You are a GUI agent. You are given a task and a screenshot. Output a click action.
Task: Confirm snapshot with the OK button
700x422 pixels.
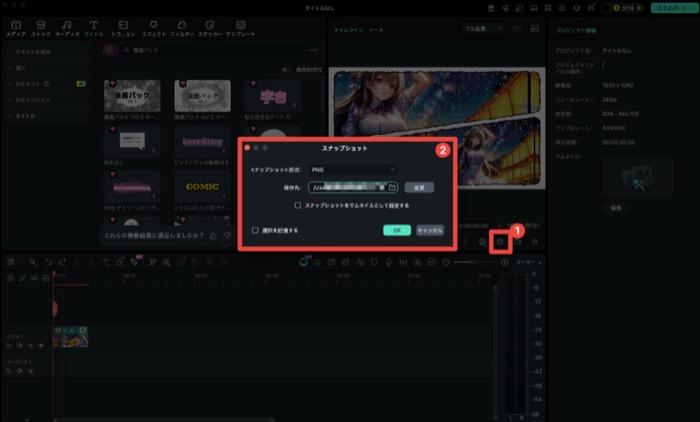point(397,230)
